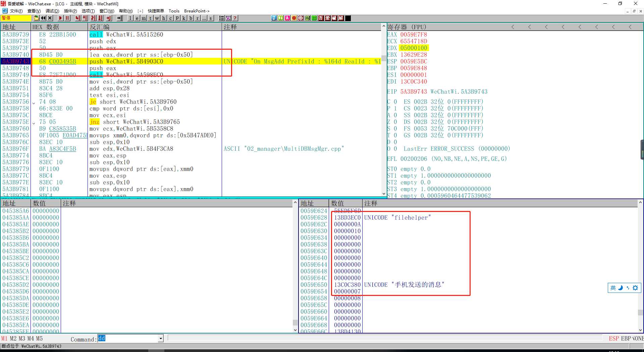Click the Command input field
Viewport: 644px width, 352px height.
pos(128,339)
